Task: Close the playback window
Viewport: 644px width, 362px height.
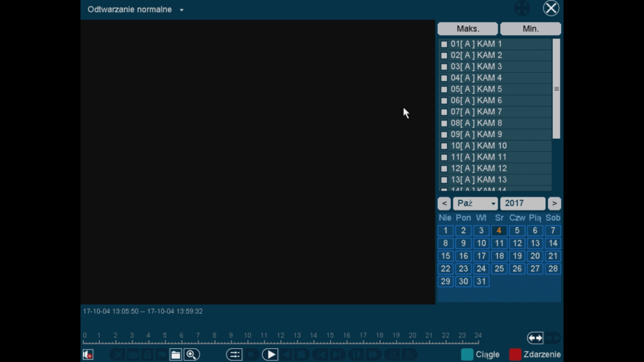Action: click(x=551, y=8)
